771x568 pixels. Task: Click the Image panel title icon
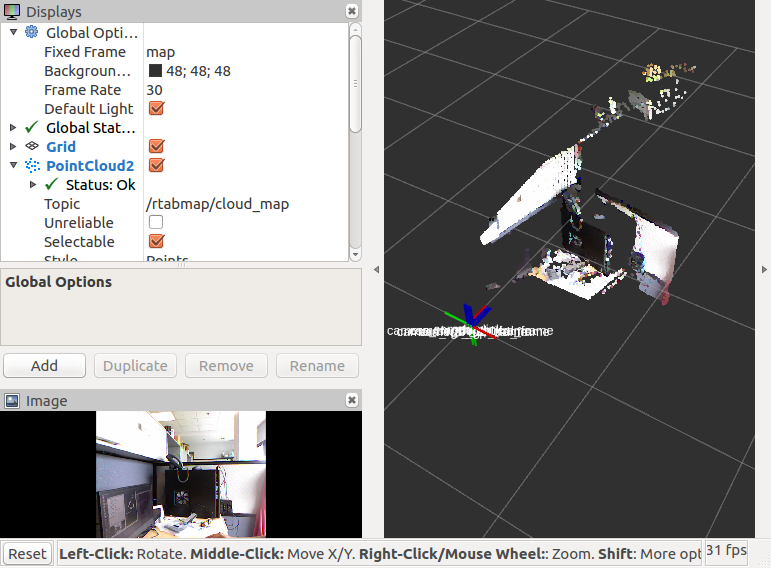pos(12,401)
